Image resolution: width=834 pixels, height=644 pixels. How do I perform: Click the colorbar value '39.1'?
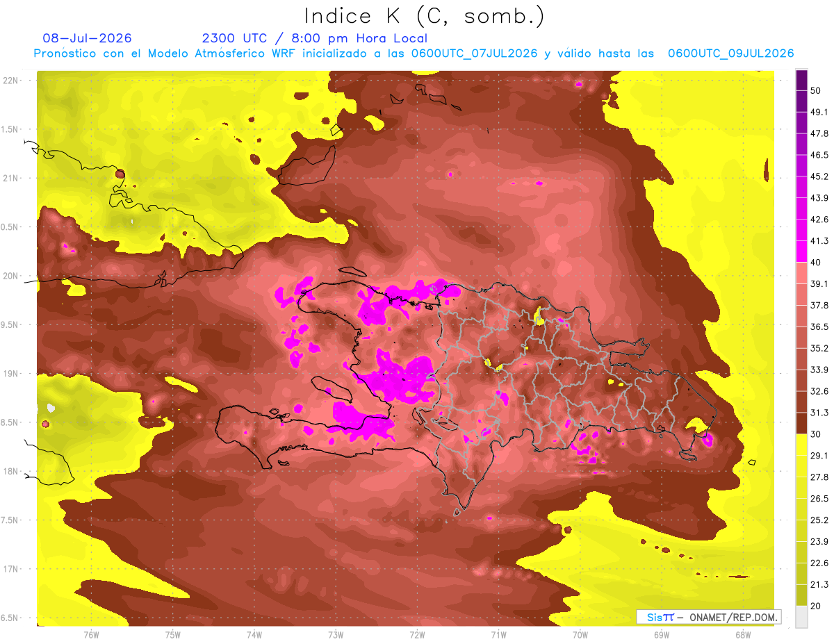819,284
